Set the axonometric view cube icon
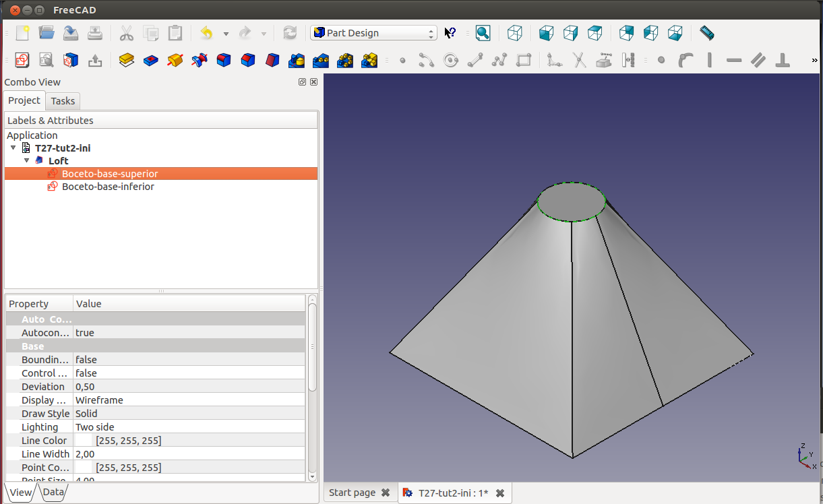 pos(515,33)
